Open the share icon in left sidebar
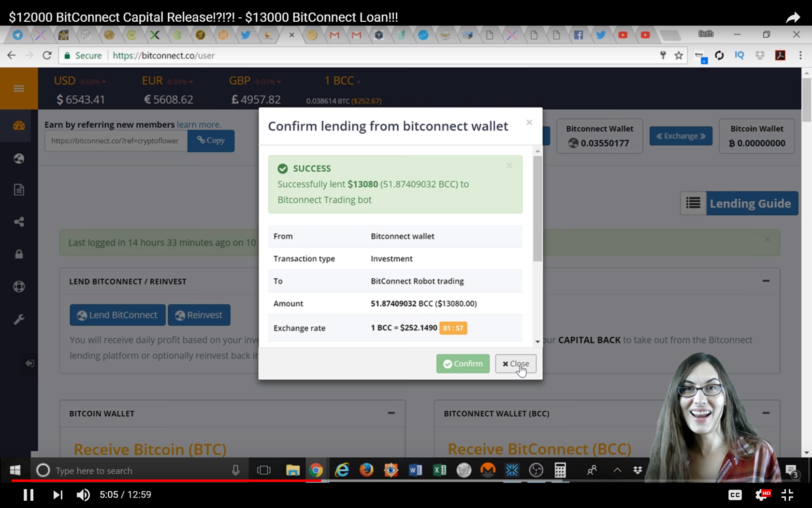 coord(19,222)
